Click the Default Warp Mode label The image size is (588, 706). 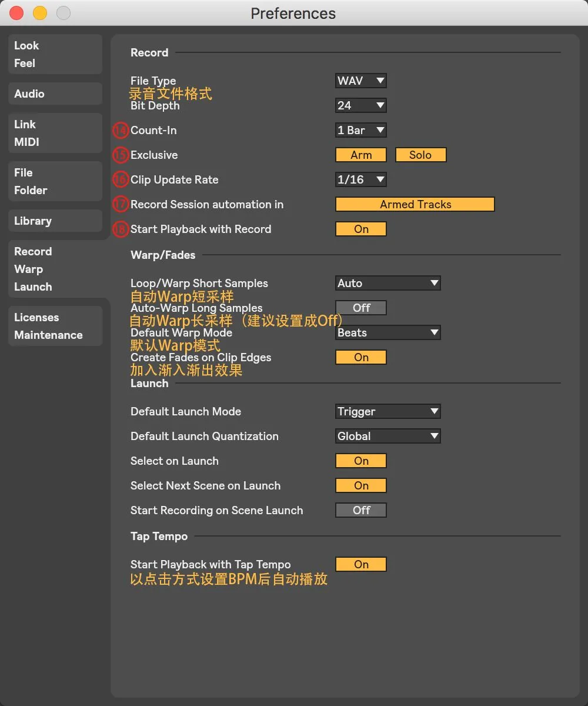[x=181, y=332]
